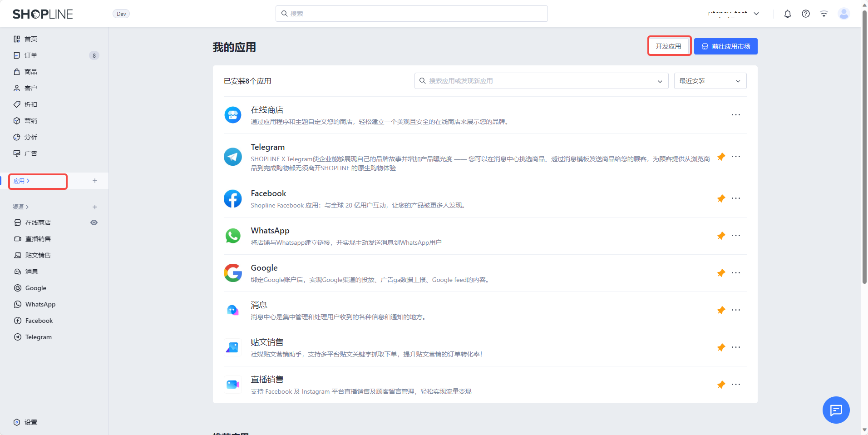
Task: Click the 开发应用 button
Action: (669, 46)
